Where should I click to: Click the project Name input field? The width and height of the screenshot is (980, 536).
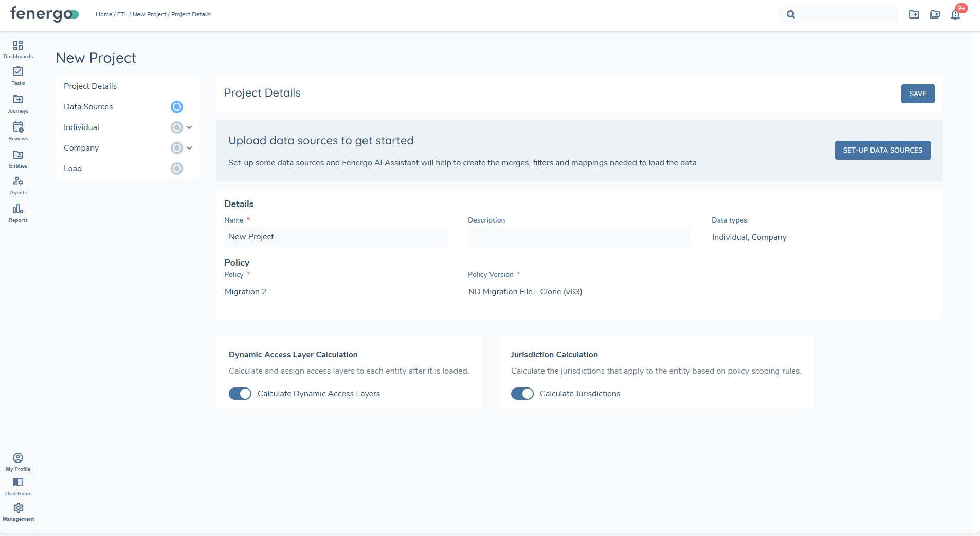coord(335,237)
